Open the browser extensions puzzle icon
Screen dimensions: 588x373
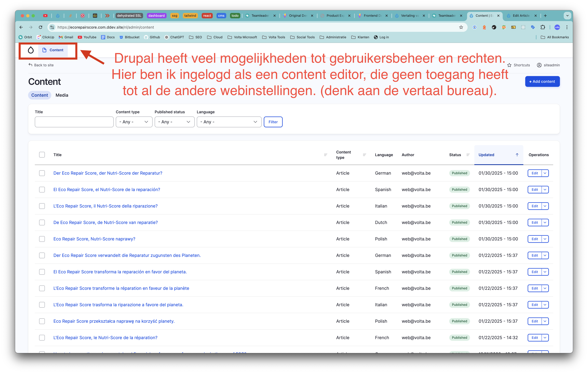543,27
